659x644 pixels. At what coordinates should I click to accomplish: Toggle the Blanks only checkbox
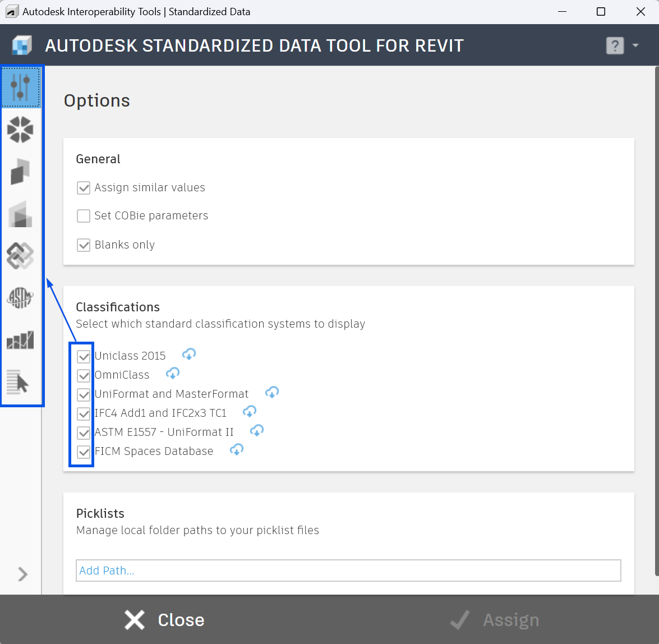(x=84, y=245)
